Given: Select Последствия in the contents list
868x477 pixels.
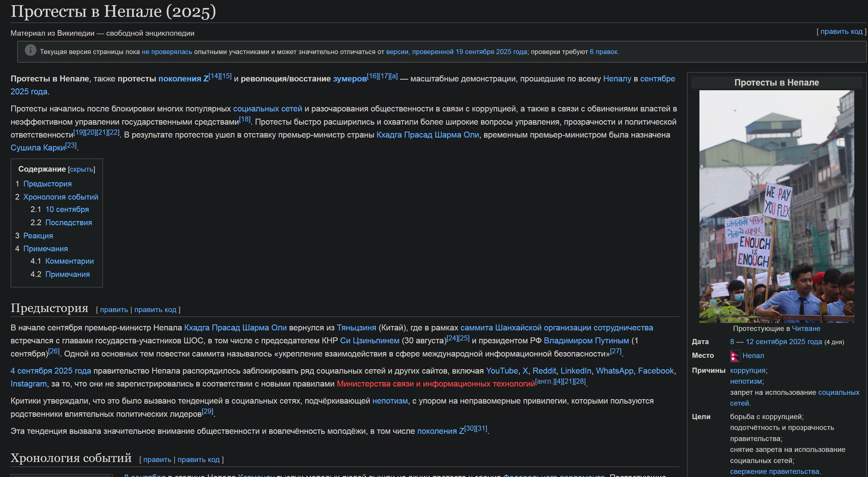Looking at the screenshot, I should (69, 223).
